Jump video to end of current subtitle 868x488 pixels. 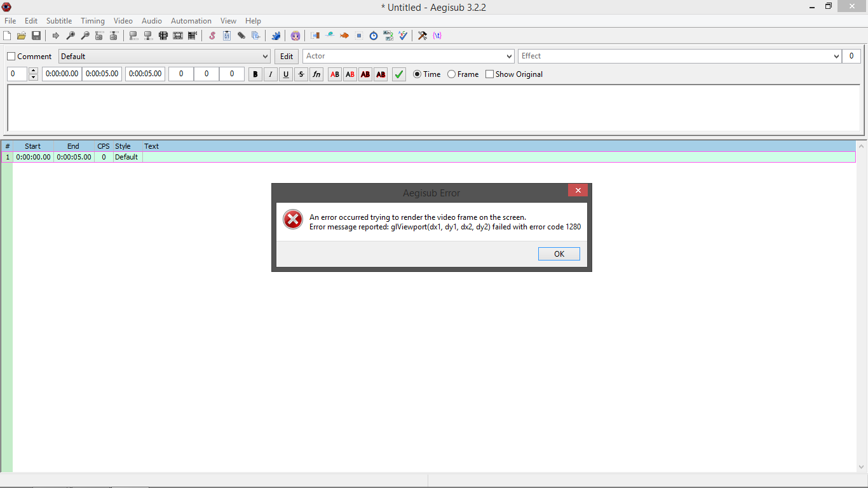pos(114,36)
